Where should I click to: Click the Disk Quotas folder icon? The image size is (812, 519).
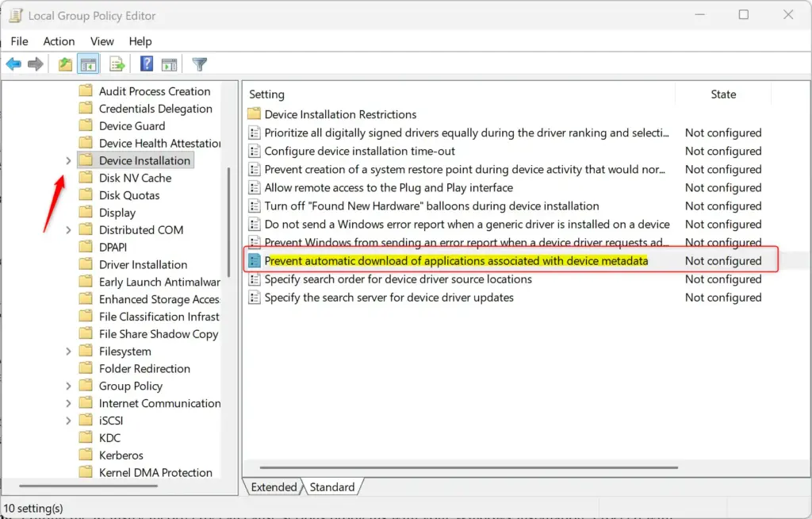coord(86,195)
